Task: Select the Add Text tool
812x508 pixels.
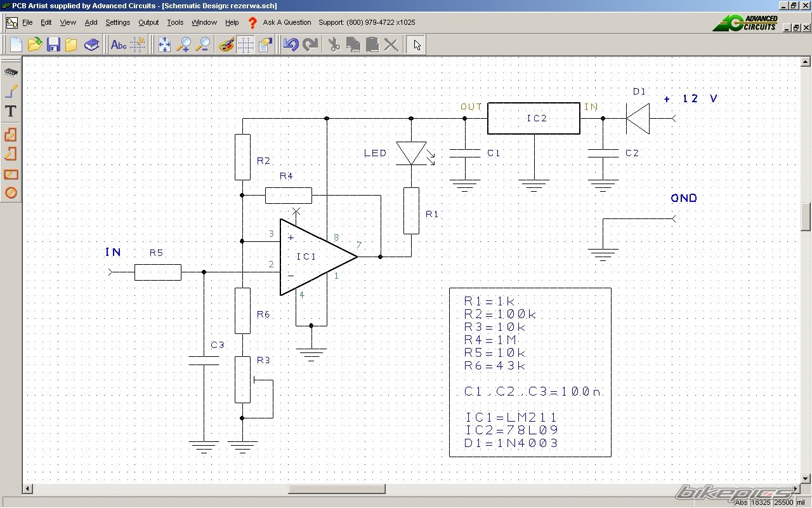Action: pos(11,111)
